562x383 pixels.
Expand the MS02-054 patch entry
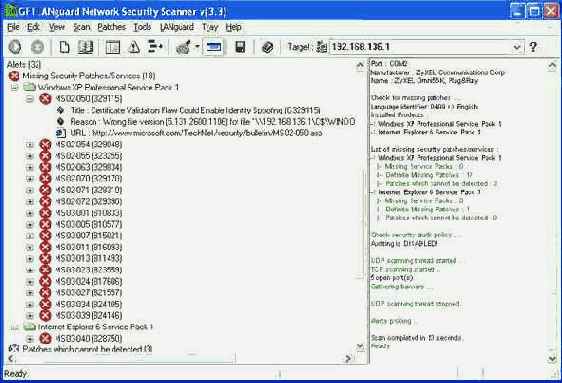(30, 145)
